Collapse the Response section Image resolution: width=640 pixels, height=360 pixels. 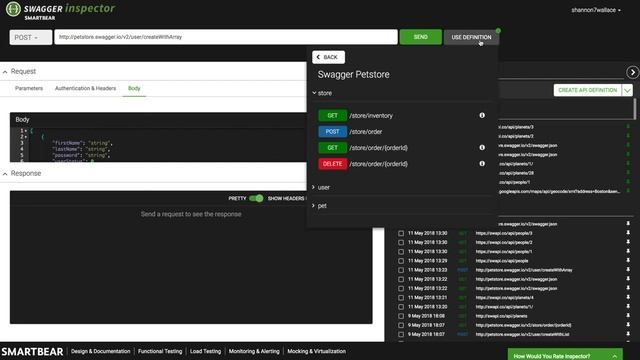[x=5, y=174]
